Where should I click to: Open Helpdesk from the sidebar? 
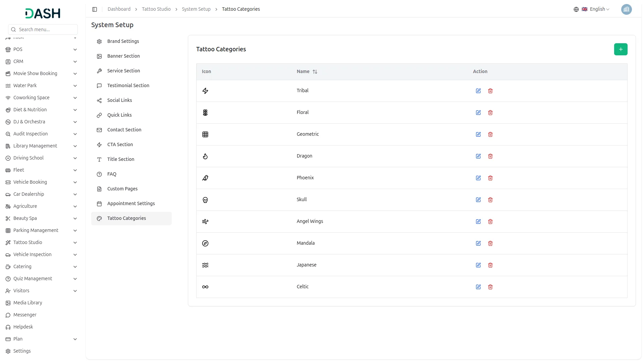point(23,327)
